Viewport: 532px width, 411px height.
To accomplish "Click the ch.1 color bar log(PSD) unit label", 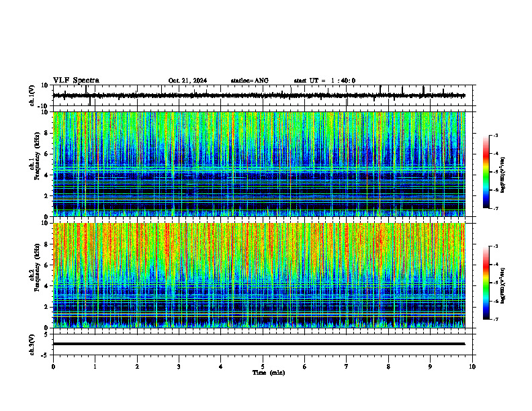I will click(x=503, y=175).
